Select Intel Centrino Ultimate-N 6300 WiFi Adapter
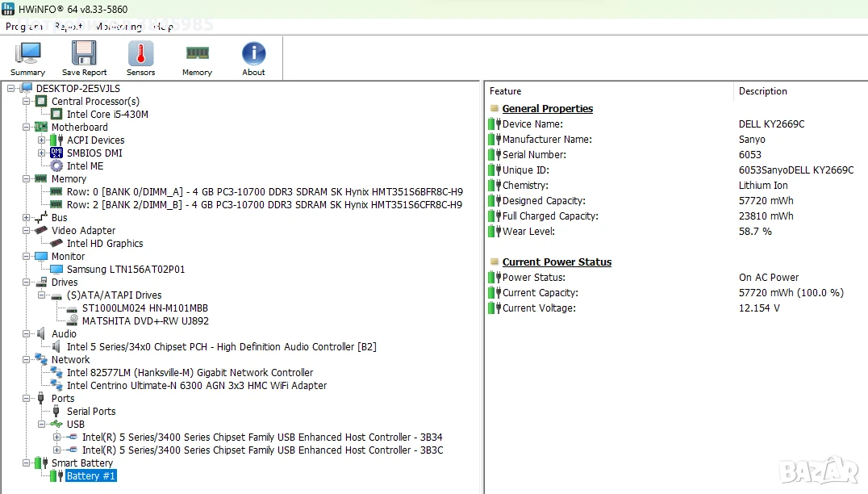Screen dimensions: 868x494 click(197, 386)
